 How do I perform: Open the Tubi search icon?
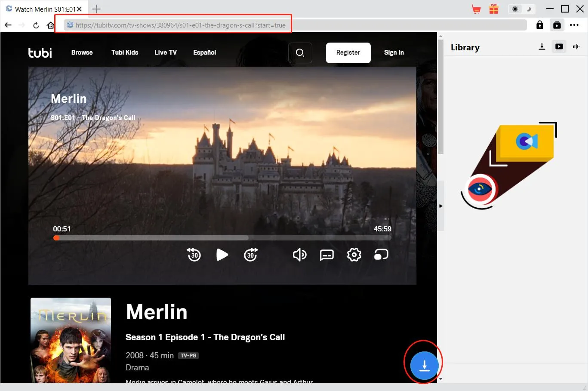click(300, 52)
